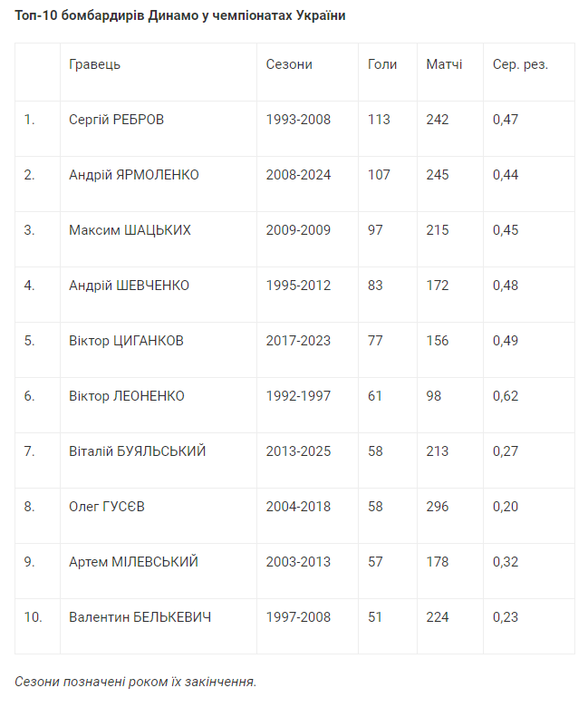Select the 0,62 average value

pyautogui.click(x=506, y=396)
